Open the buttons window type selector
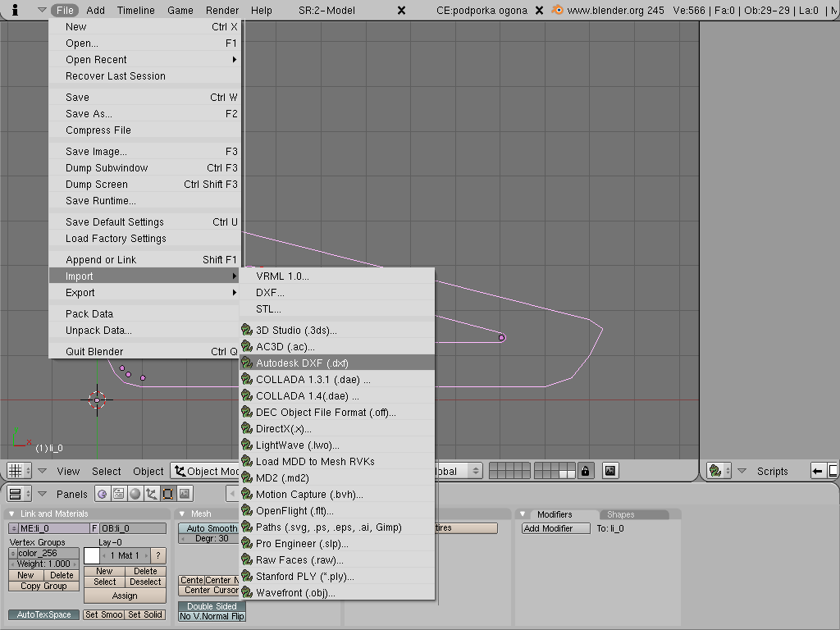Image resolution: width=840 pixels, height=630 pixels. pyautogui.click(x=20, y=494)
